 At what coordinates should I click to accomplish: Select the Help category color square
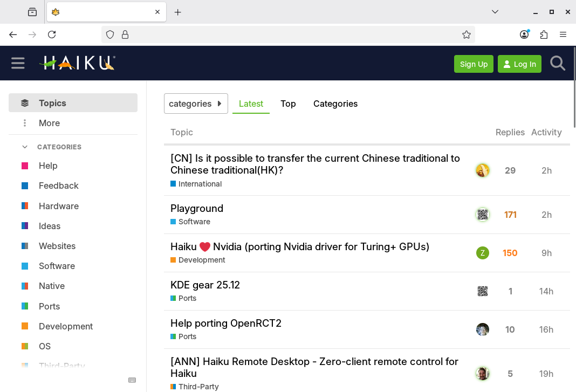coord(25,166)
